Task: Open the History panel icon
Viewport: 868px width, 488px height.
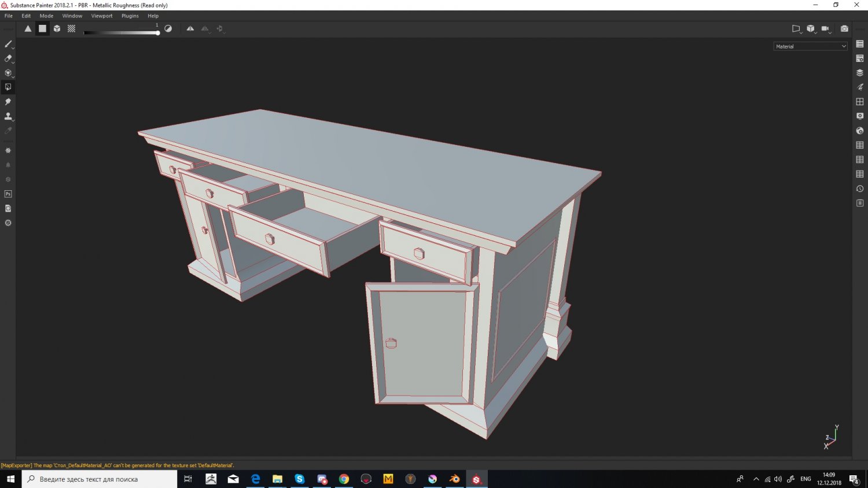Action: pyautogui.click(x=859, y=188)
